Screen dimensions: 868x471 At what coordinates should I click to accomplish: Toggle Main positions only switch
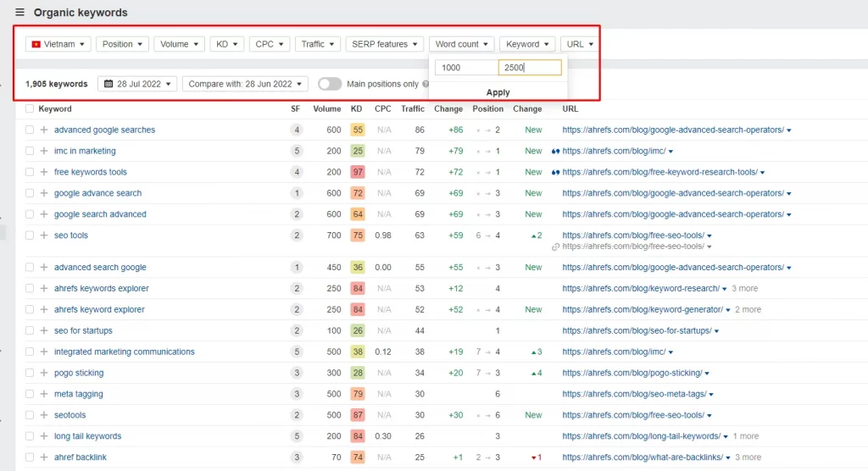coord(330,84)
